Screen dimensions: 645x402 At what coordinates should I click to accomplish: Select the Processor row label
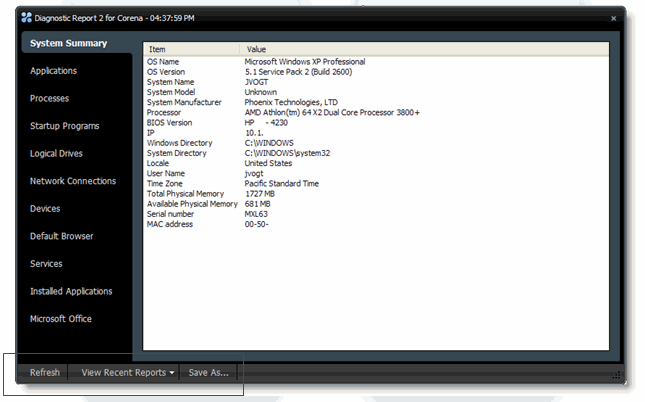pos(164,113)
